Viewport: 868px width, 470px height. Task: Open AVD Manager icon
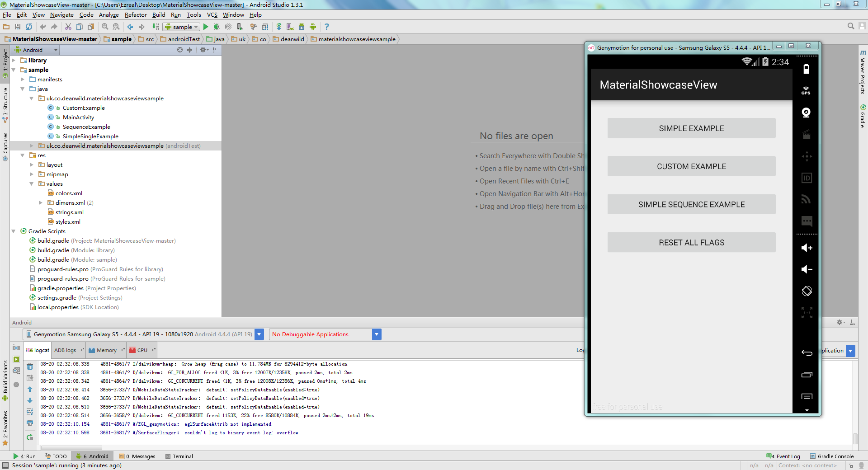click(290, 27)
